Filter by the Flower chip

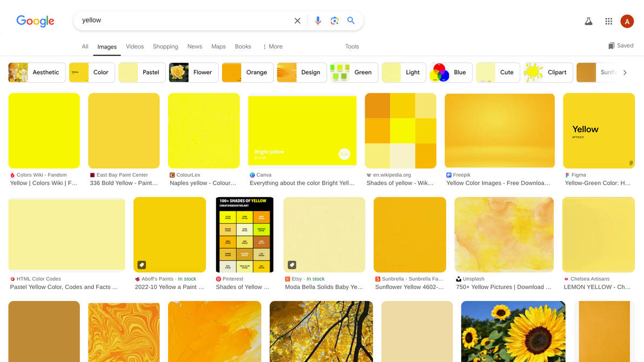pyautogui.click(x=193, y=72)
